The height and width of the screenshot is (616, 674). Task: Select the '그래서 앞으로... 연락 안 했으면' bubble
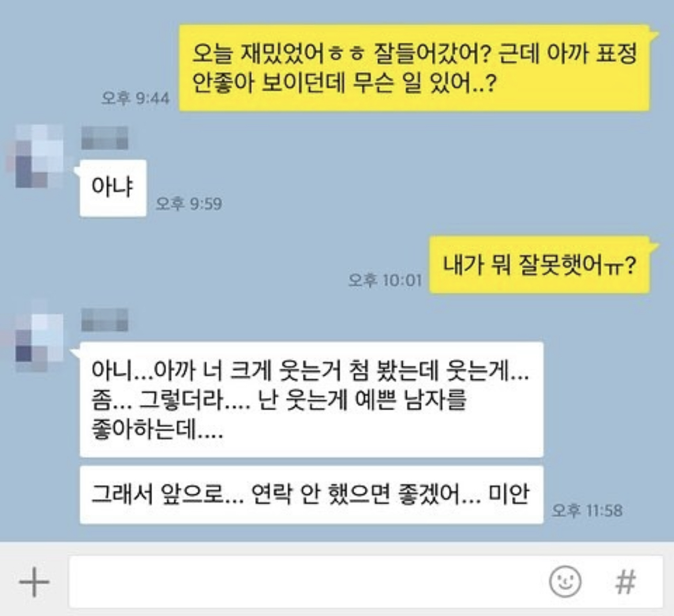[x=312, y=495]
